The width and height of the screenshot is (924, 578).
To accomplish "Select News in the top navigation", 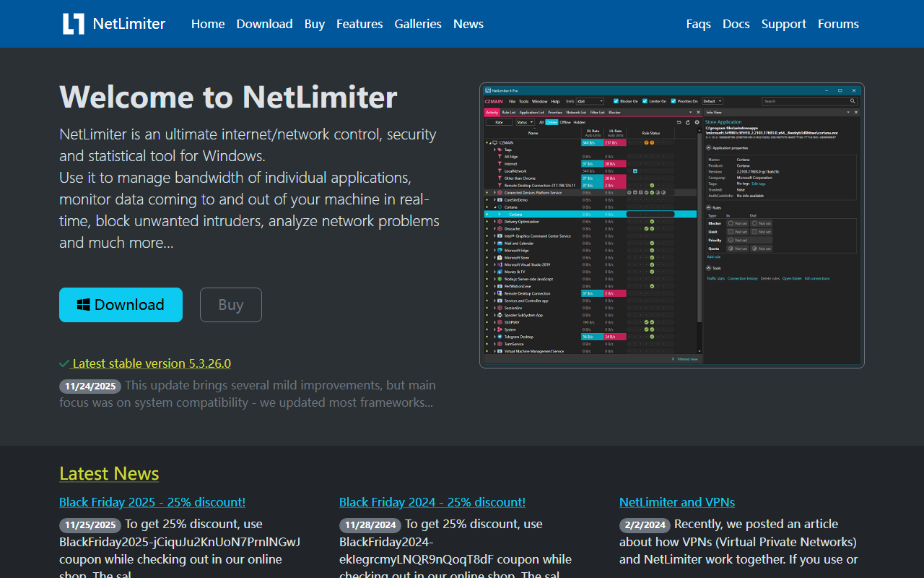I will pos(468,24).
